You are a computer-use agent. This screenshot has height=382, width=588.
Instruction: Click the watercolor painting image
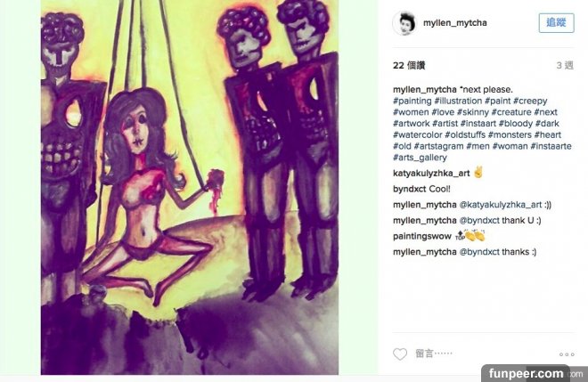pyautogui.click(x=190, y=187)
